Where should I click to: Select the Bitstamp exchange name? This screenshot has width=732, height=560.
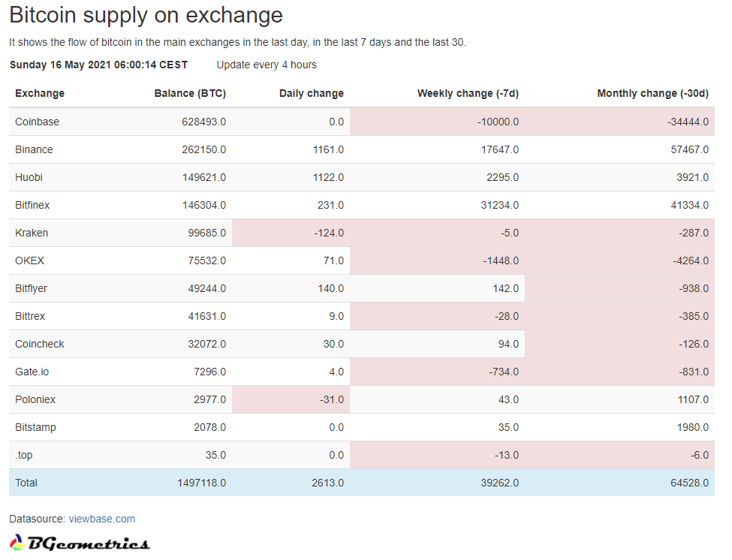(x=35, y=427)
